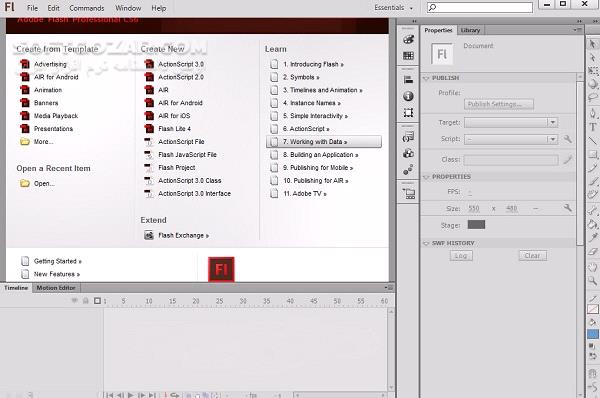This screenshot has width=600, height=398.
Task: Click the Stroke color swatch in Tools
Action: coord(593,309)
